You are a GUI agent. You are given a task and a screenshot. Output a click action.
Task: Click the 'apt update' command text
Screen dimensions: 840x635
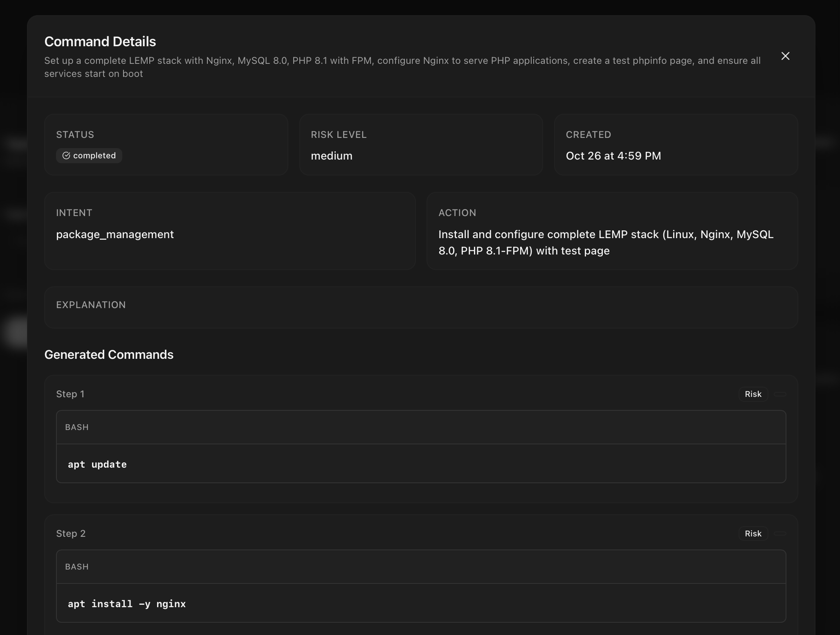(x=97, y=464)
